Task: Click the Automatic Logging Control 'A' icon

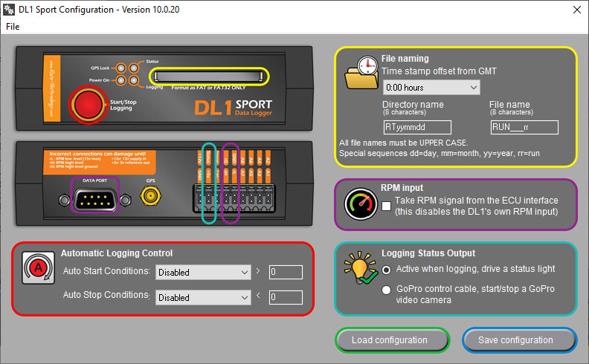Action: 35,266
